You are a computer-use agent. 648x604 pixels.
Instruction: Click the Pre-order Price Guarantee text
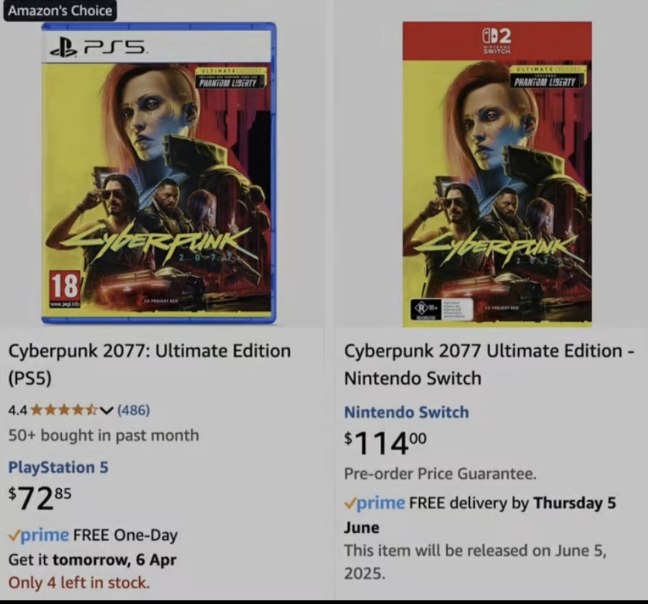click(440, 473)
